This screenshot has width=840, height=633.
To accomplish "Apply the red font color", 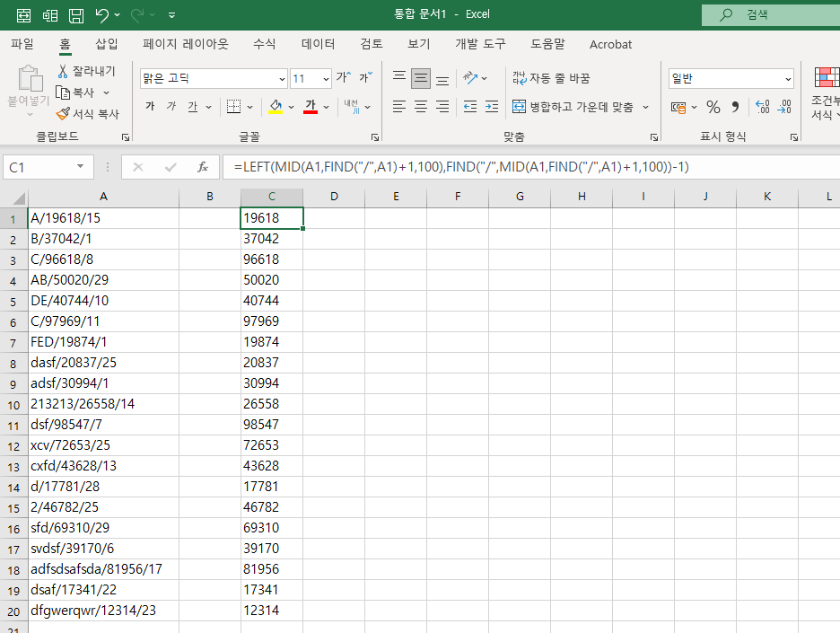I will click(x=311, y=107).
